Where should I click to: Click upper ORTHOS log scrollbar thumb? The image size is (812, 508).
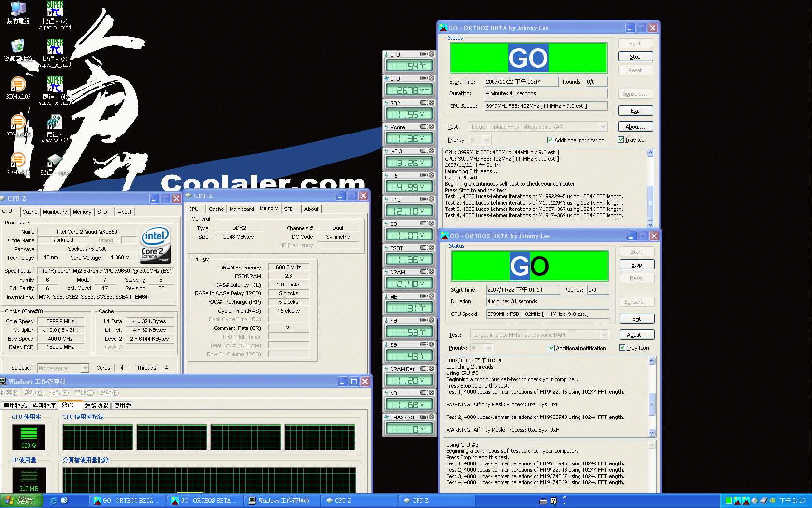click(650, 203)
